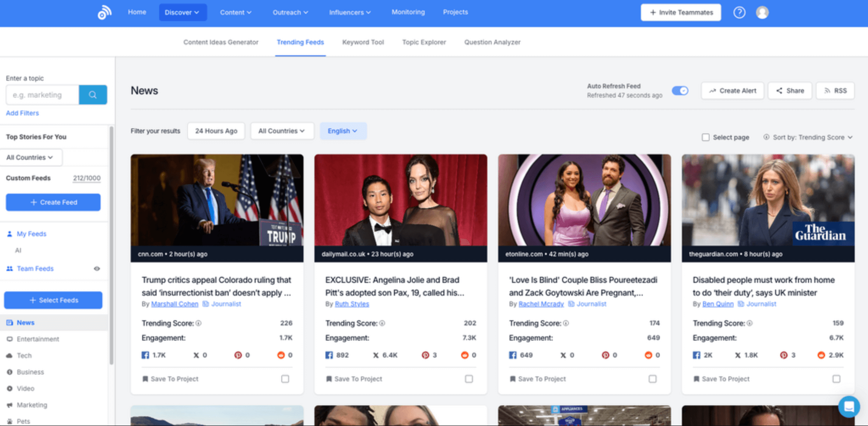Image resolution: width=868 pixels, height=426 pixels.
Task: Click the topic input field
Action: pyautogui.click(x=42, y=95)
